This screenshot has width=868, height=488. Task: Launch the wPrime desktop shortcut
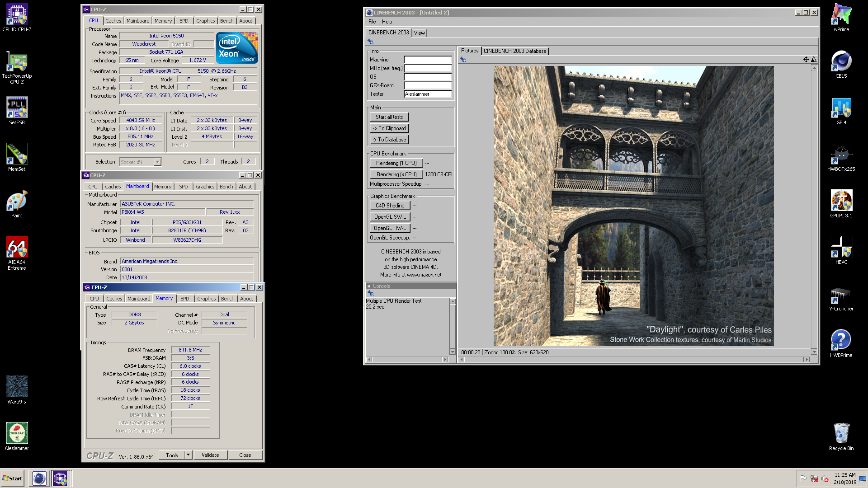(841, 18)
